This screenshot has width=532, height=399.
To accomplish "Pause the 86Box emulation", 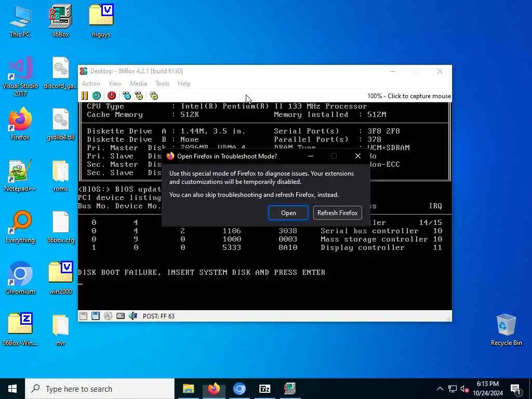I will click(85, 96).
